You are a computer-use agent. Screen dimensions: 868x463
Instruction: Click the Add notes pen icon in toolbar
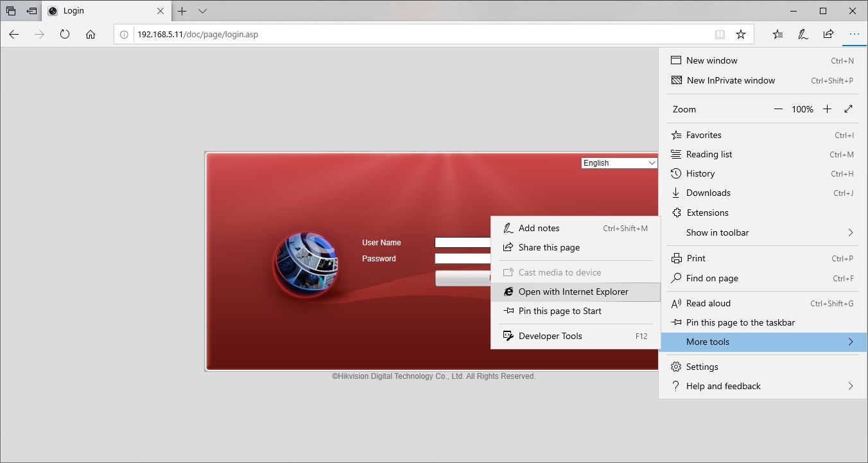[x=803, y=35]
